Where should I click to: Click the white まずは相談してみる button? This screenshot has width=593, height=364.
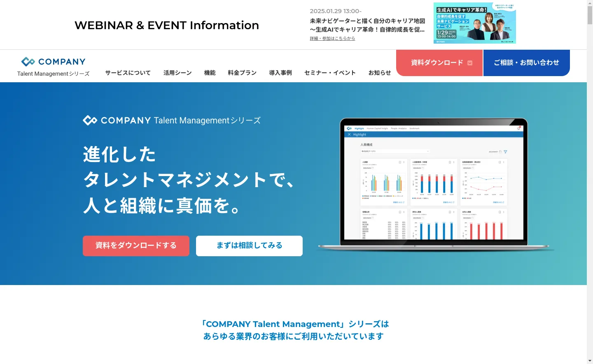click(x=249, y=246)
